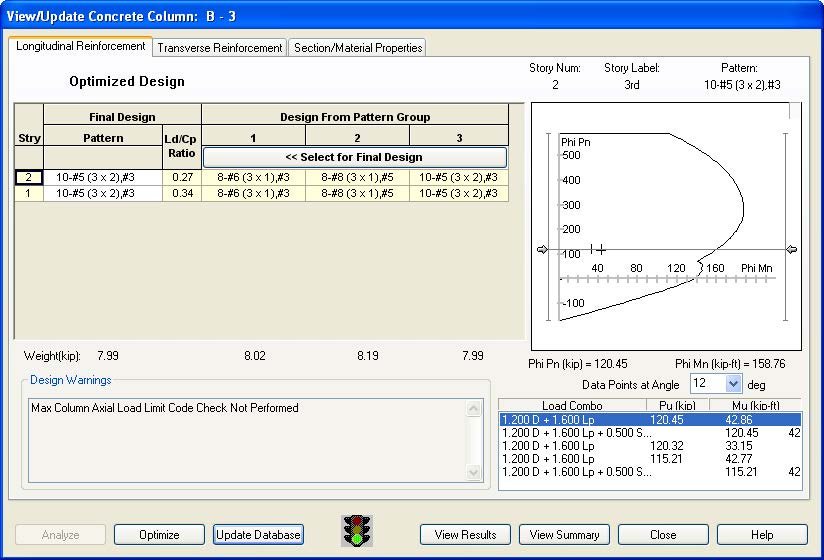Image resolution: width=824 pixels, height=560 pixels.
Task: Click final design weight 7.99 under Pattern
Action: click(x=108, y=356)
